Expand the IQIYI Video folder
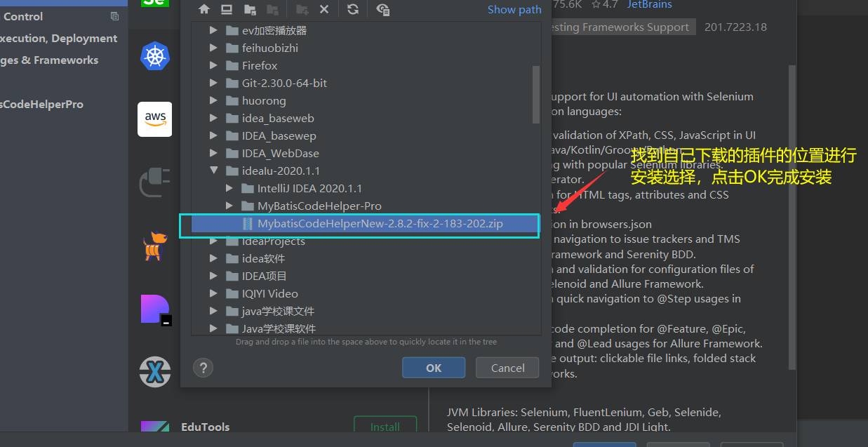The height and width of the screenshot is (447, 868). pos(214,294)
